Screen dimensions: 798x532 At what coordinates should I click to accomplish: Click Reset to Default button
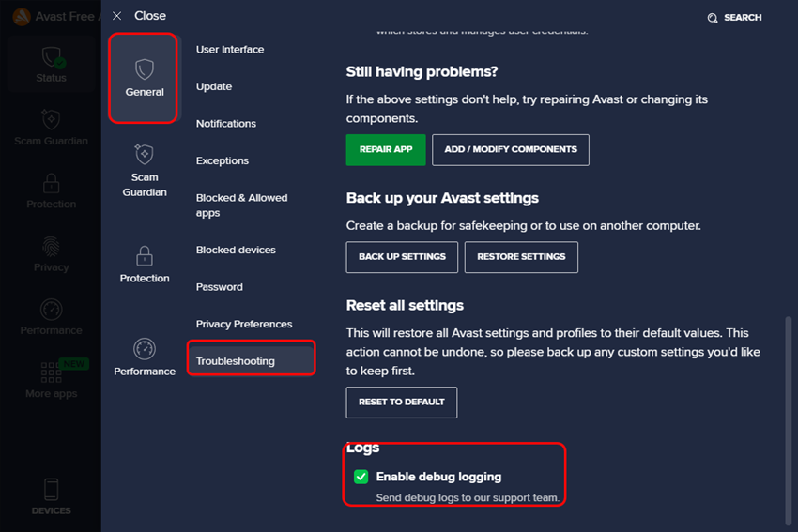point(402,403)
